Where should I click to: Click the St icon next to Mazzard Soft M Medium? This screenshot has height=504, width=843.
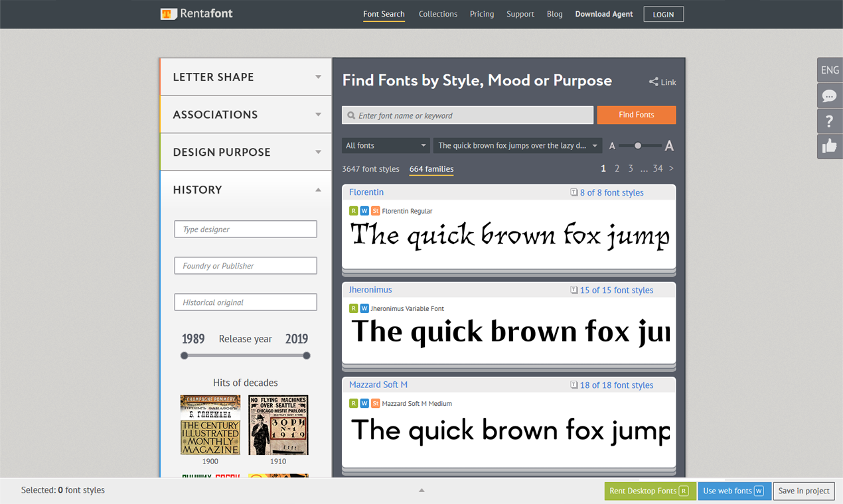coord(375,403)
